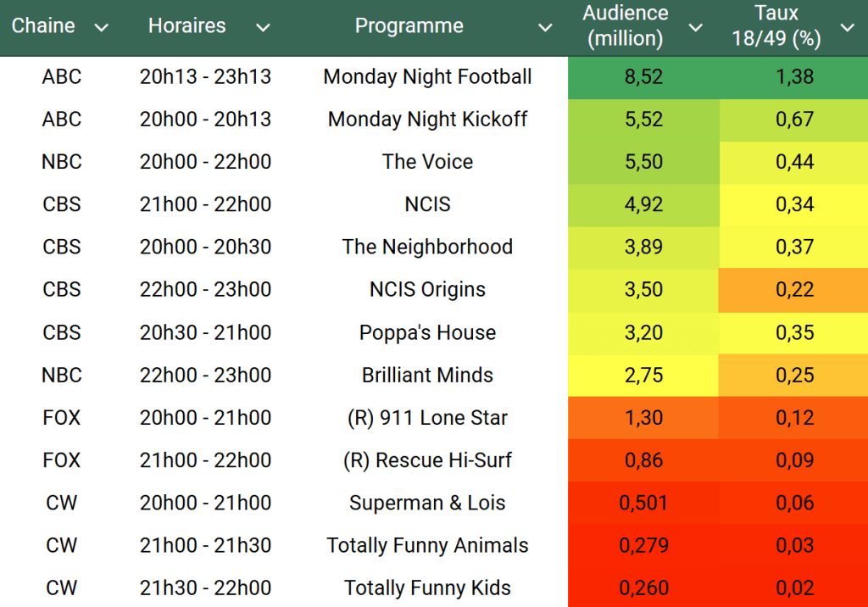Select the 0,02 red rating cell
The image size is (868, 607).
tap(794, 588)
